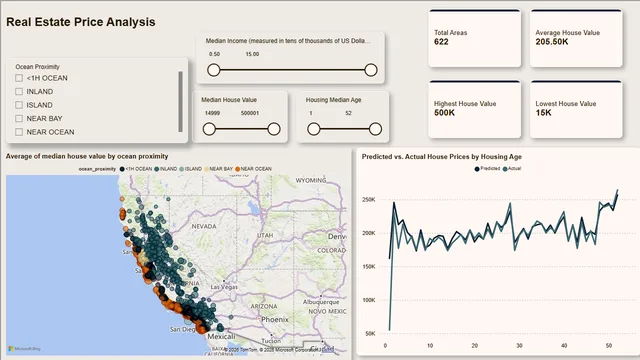Click the WYOMING label on map
The image size is (640, 360).
coord(311,180)
